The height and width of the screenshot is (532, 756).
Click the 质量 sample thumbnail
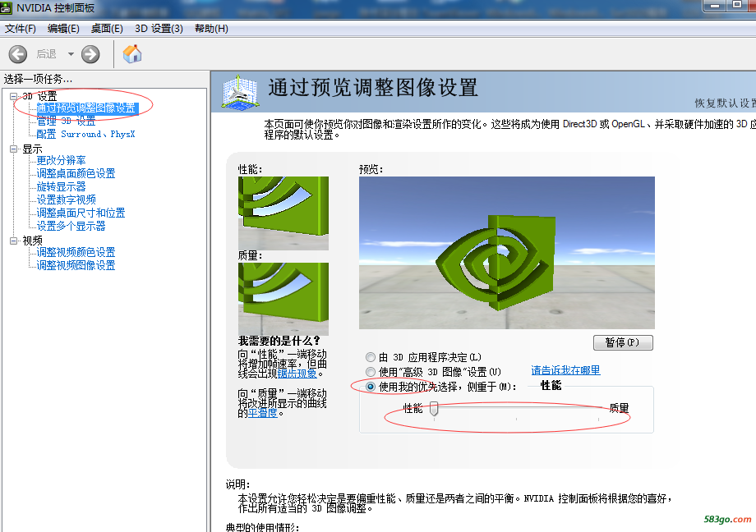click(x=283, y=299)
